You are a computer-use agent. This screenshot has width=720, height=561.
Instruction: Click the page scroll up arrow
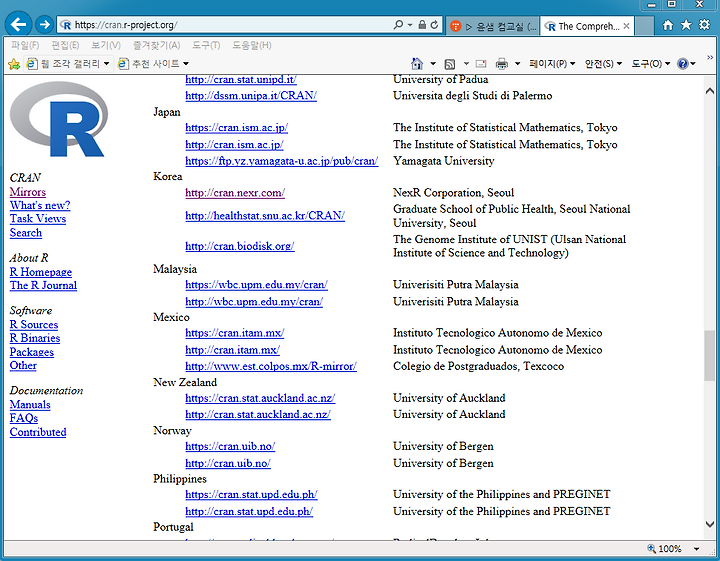710,91
